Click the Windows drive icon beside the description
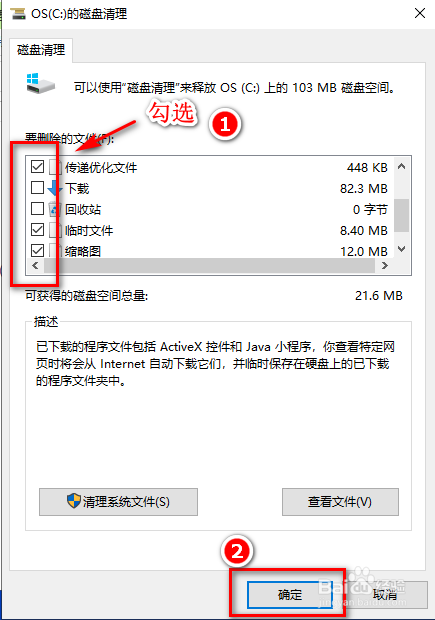 click(x=40, y=83)
